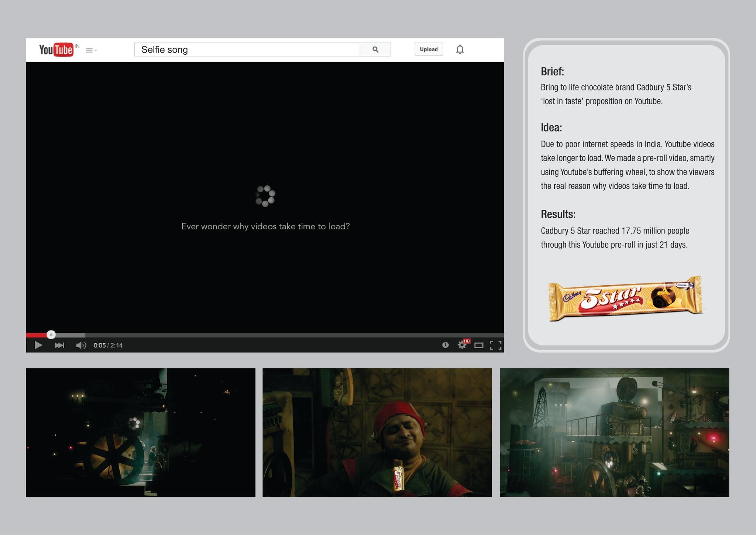The width and height of the screenshot is (756, 535).
Task: Click the buffering wheel in the video
Action: [x=265, y=196]
